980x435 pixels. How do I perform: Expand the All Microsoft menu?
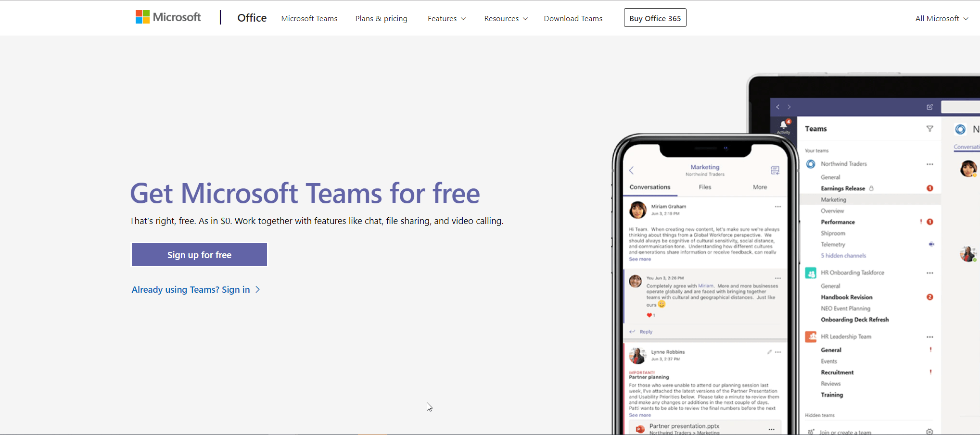942,19
